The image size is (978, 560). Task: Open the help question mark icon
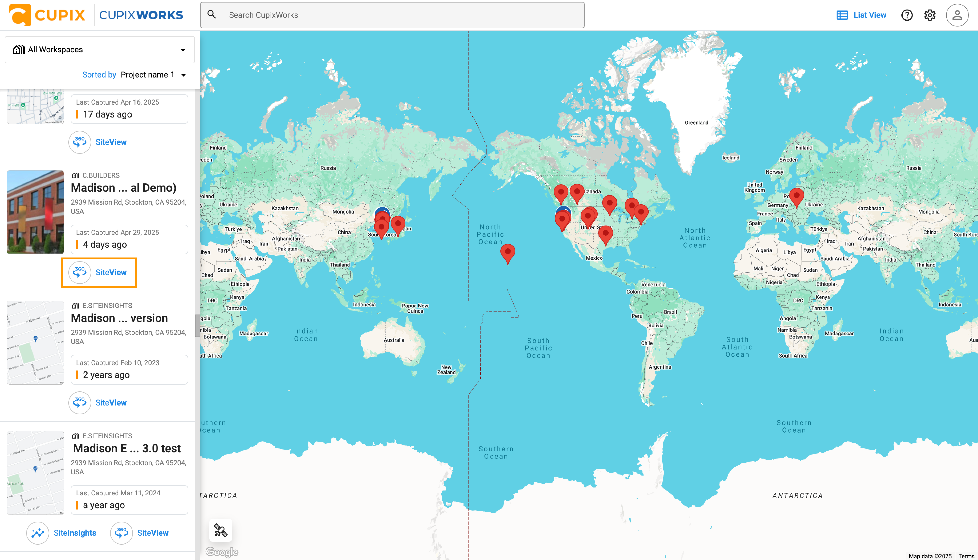pos(907,15)
